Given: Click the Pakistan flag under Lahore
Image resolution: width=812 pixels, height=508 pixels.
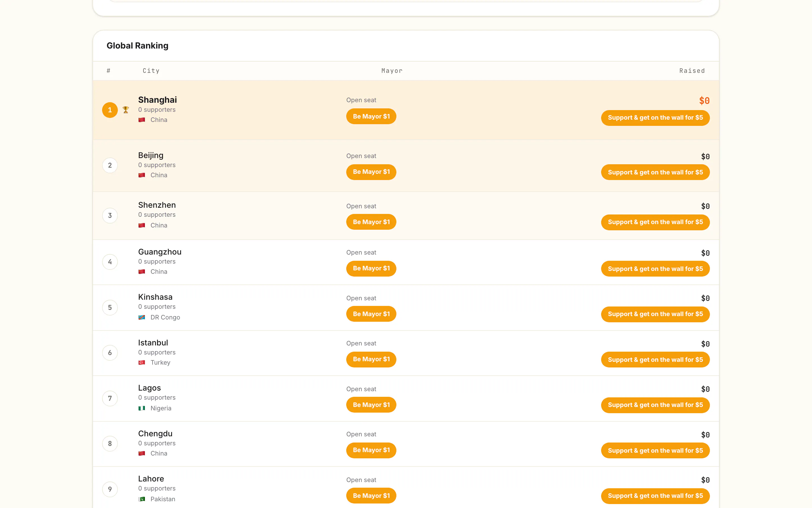Looking at the screenshot, I should click(142, 499).
